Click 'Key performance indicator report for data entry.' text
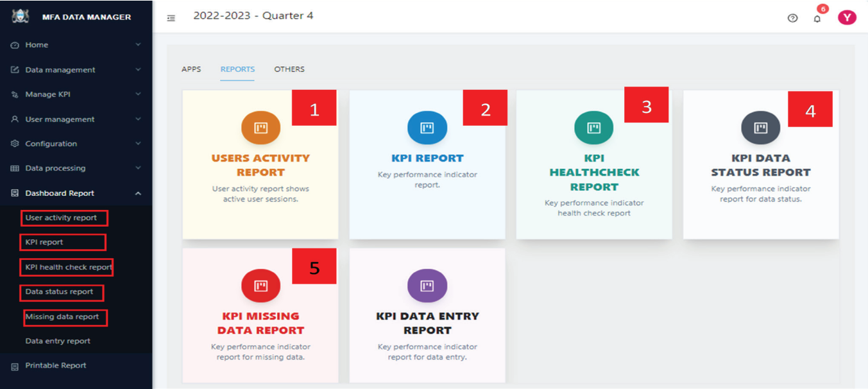This screenshot has width=868, height=389. [x=427, y=352]
